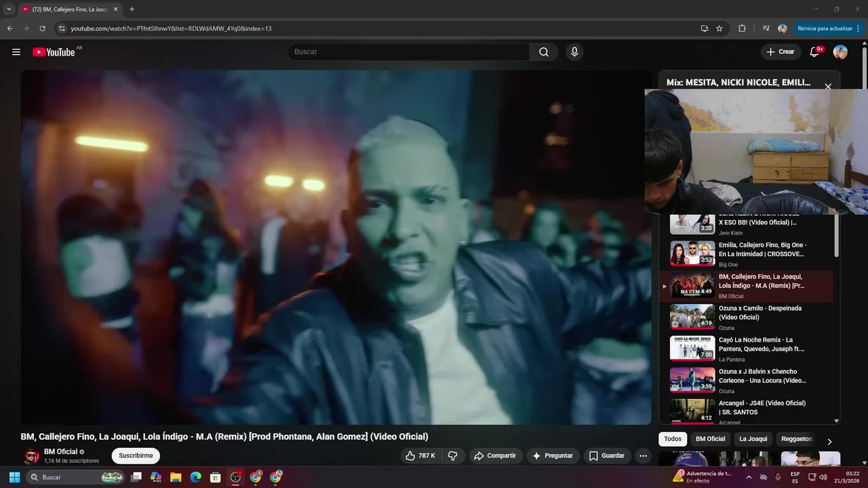The image size is (868, 488).
Task: Close the YouTube browser tab
Action: [x=115, y=9]
